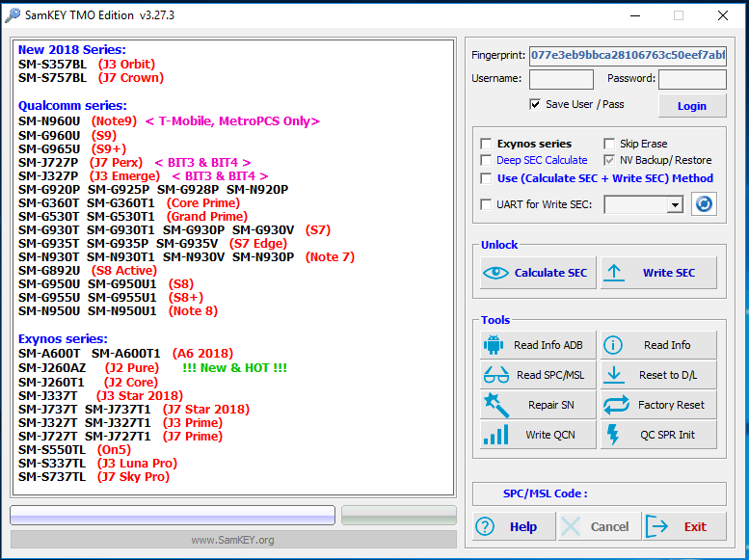The image size is (749, 560).
Task: Click the '(J3 Star 2018)' label
Action: coord(140,395)
